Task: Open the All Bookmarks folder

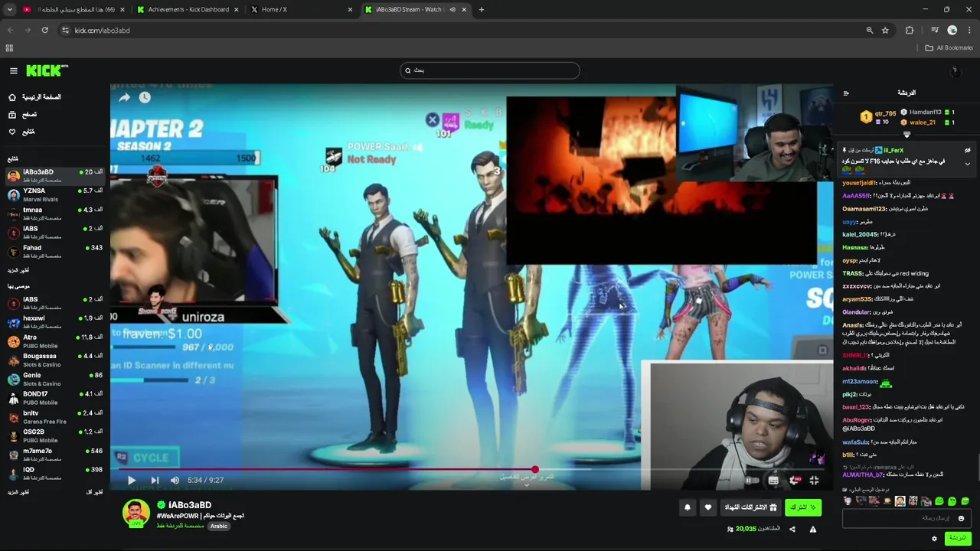Action: pos(949,47)
